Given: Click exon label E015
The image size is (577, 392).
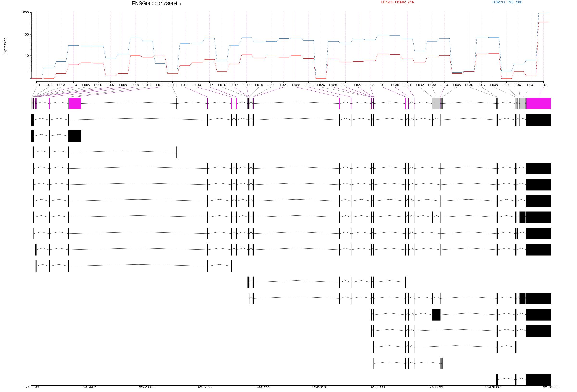Looking at the screenshot, I should [209, 85].
